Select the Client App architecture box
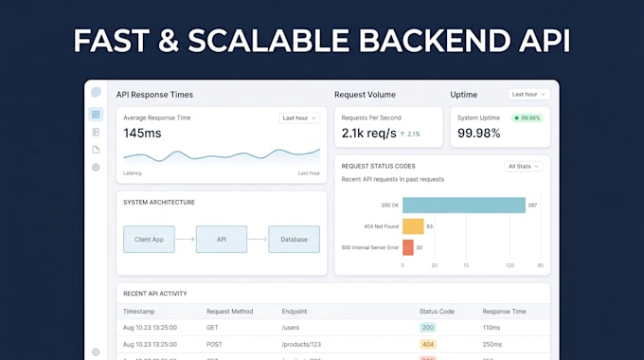Viewport: 644px width, 360px height. coord(149,239)
